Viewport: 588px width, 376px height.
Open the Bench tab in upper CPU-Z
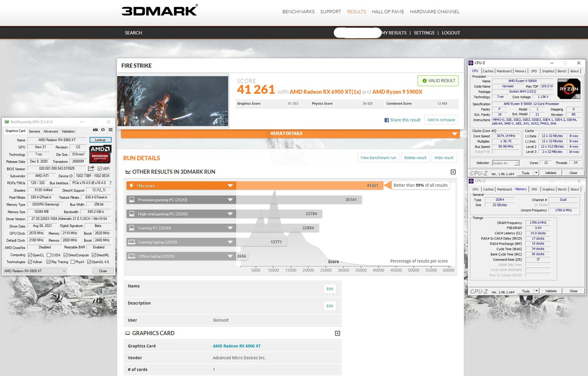point(562,71)
